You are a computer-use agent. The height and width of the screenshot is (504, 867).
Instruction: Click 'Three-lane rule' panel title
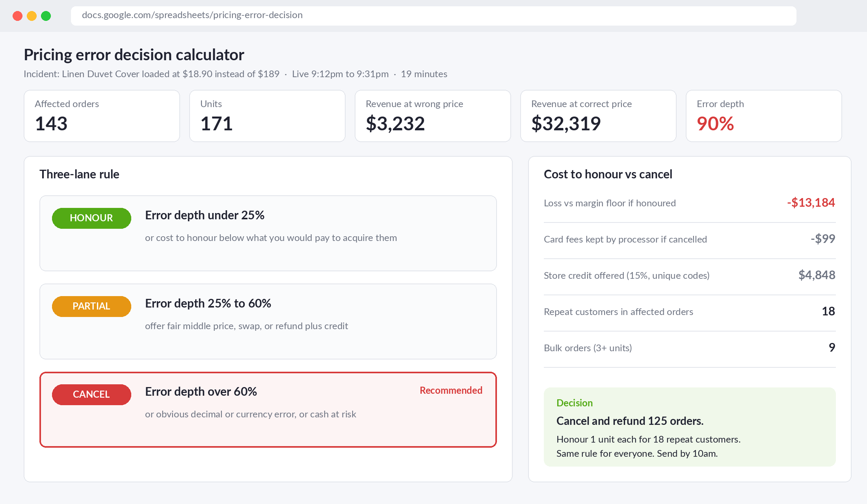coord(79,174)
